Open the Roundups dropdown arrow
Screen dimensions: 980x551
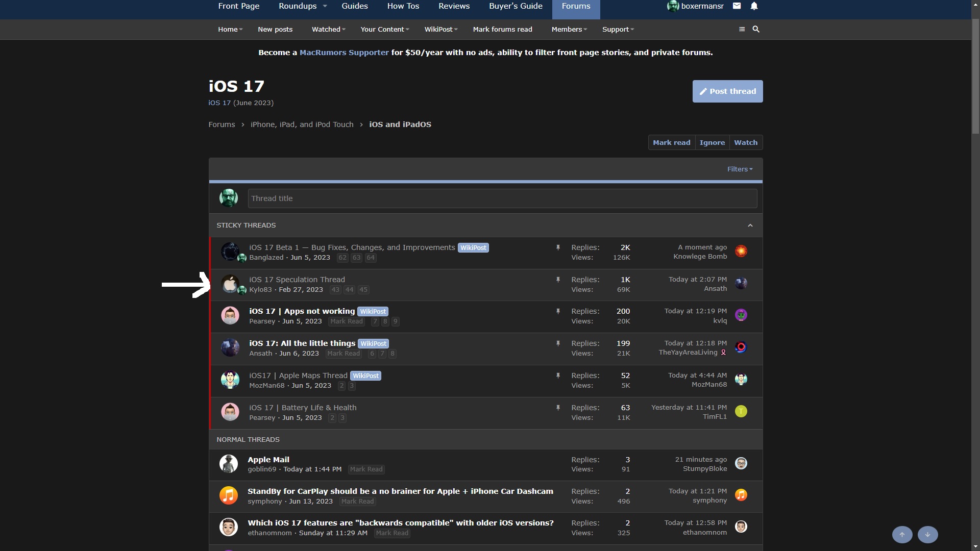pos(325,6)
